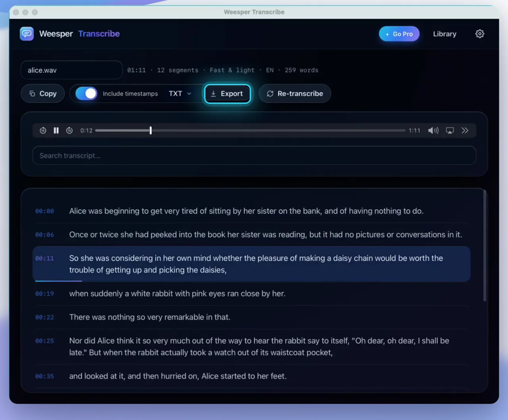Click the audio progress slider handle
The width and height of the screenshot is (508, 420).
point(151,131)
